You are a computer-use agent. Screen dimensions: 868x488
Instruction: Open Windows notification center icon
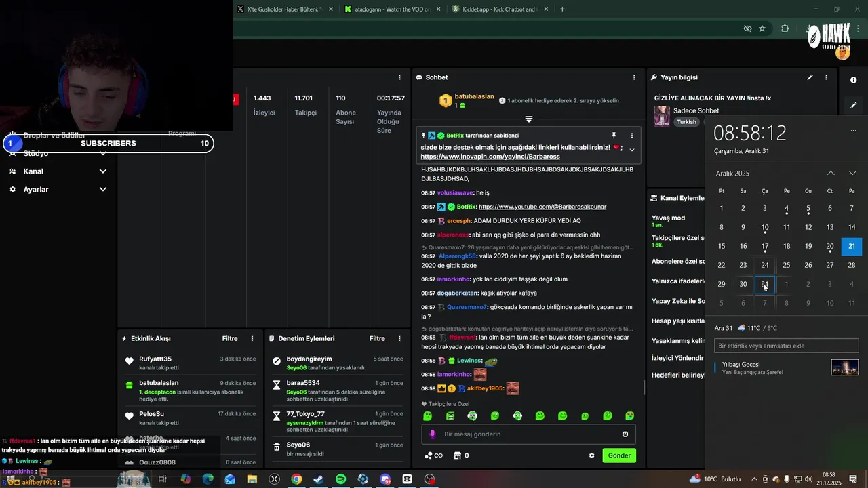(x=853, y=479)
